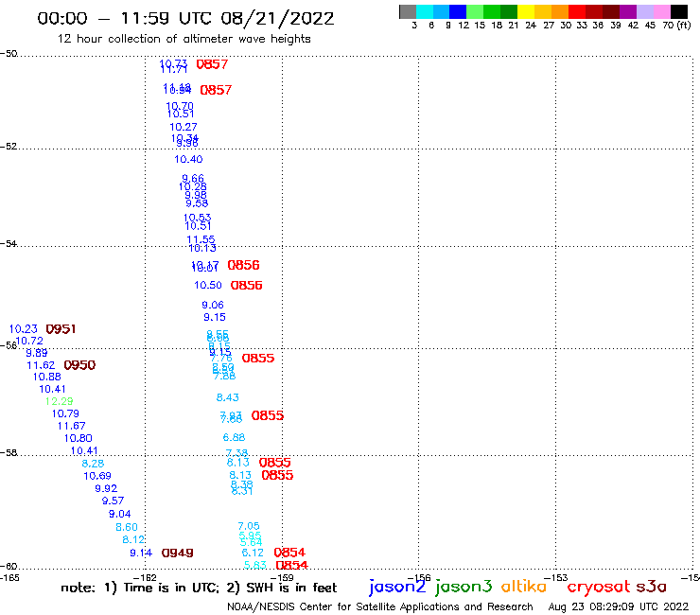Screen dimensions: 700x615
Task: Click the 8.60 wave height value
Action: [127, 527]
